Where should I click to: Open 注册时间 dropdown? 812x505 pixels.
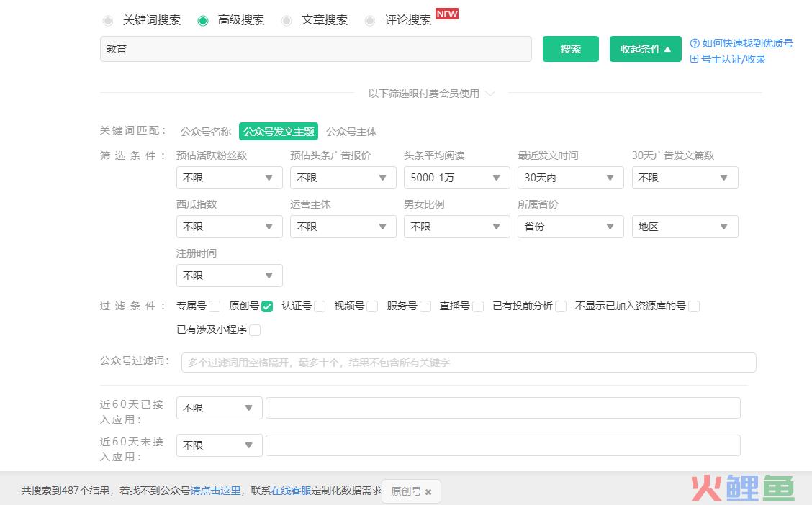click(x=230, y=276)
